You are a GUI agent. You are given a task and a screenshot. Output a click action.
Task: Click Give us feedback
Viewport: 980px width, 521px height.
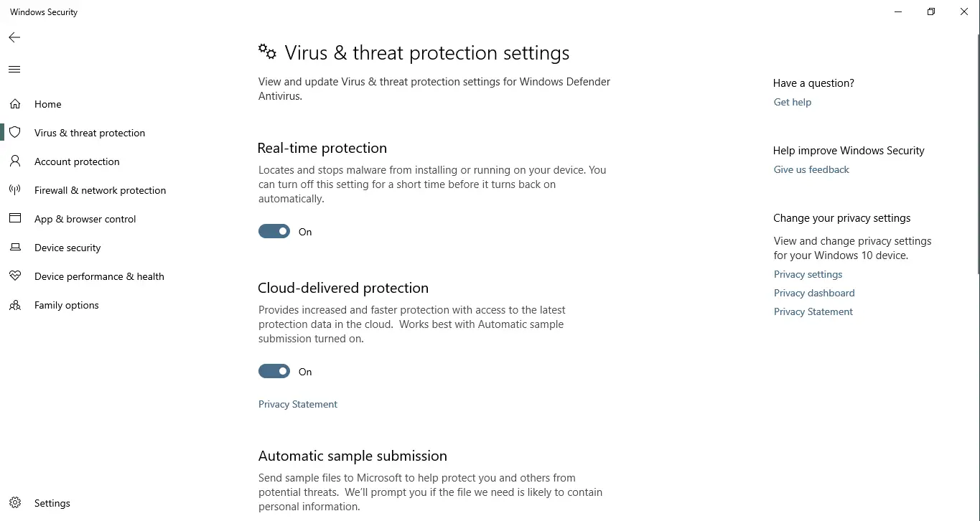pos(811,169)
